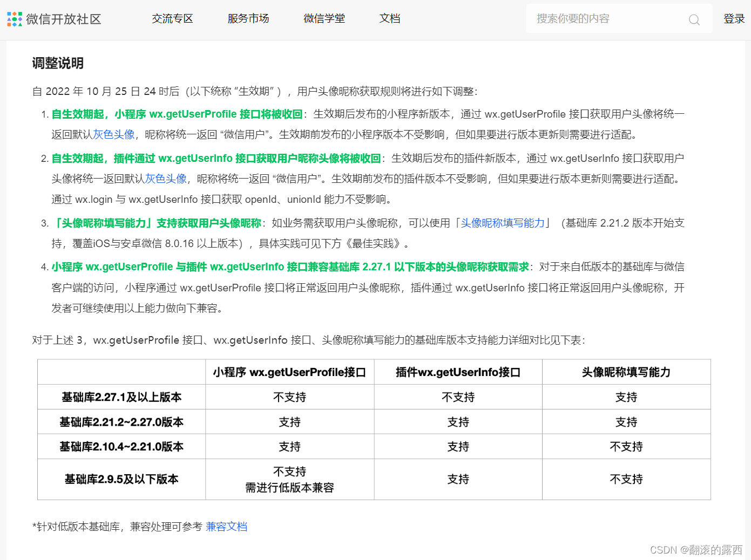
Task: Click 支持 under 插件wx.getUserInfo in 2.9.5 row
Action: (458, 479)
